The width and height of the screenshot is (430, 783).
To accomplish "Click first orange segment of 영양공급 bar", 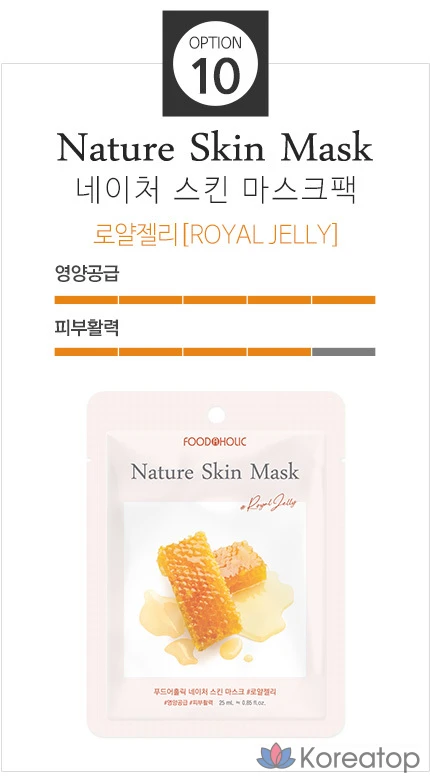I will tap(86, 300).
